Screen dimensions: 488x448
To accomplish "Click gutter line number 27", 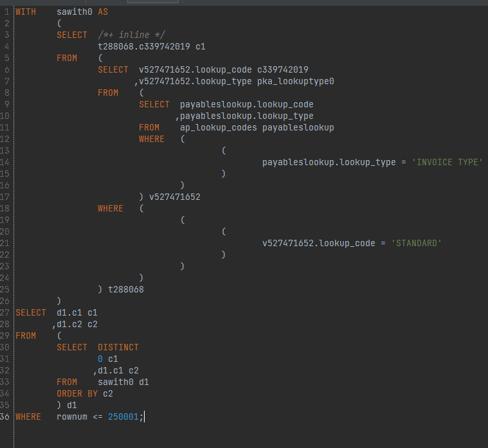I will pyautogui.click(x=5, y=312).
